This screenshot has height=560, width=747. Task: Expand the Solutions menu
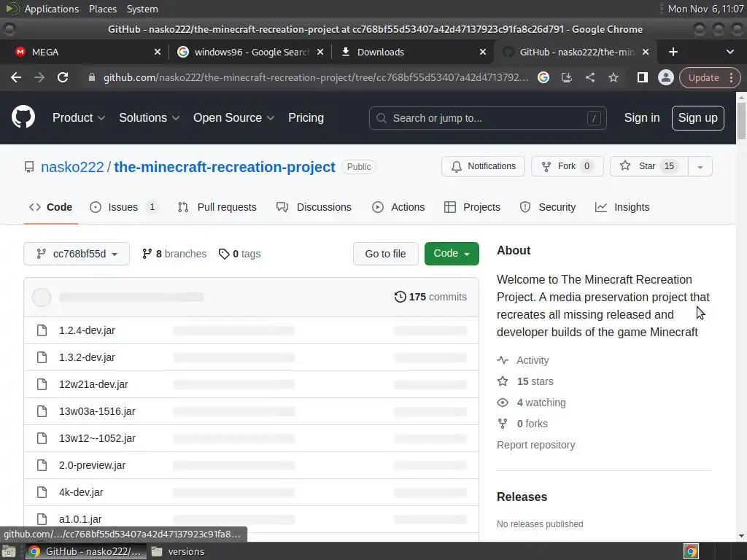[x=149, y=117]
